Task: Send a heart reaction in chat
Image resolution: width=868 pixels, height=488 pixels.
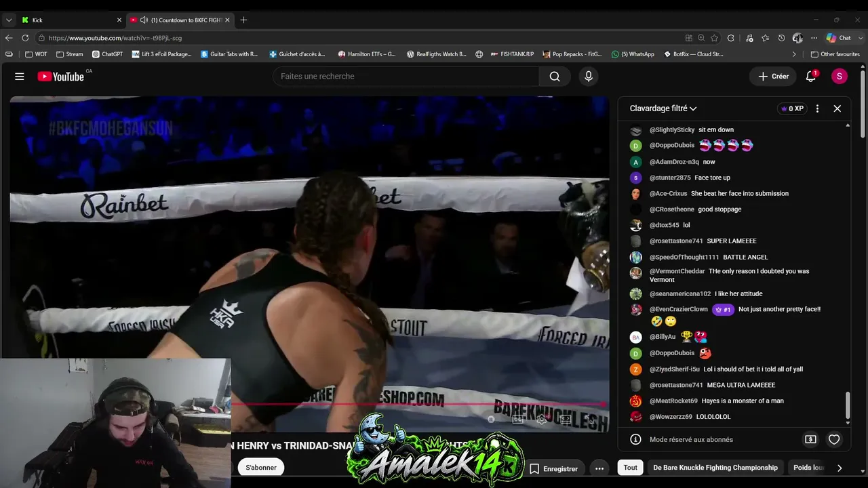Action: [x=834, y=439]
